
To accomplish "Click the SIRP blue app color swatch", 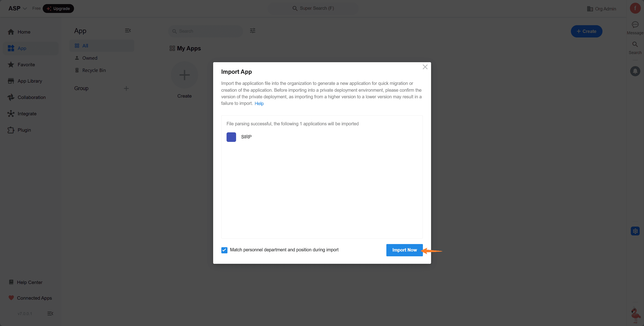I will pyautogui.click(x=231, y=137).
